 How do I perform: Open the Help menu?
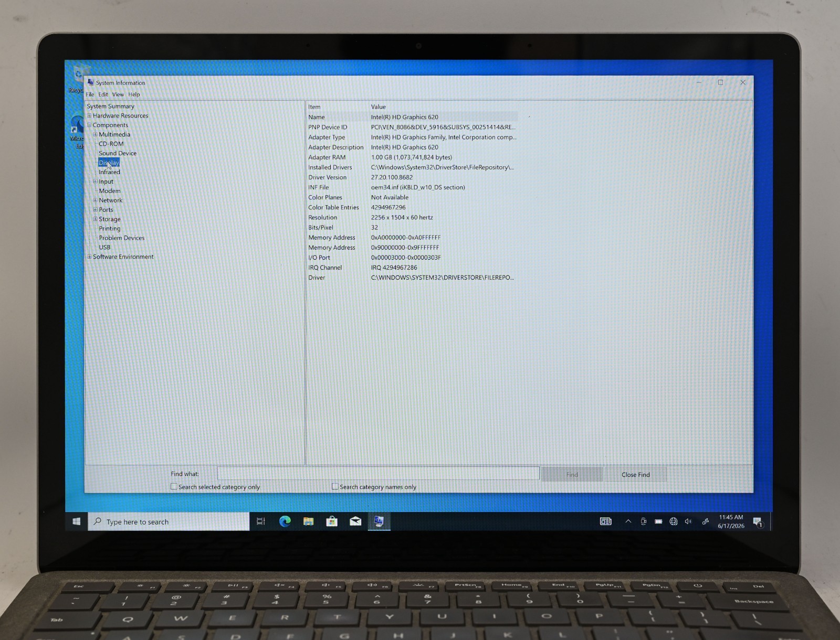tap(134, 94)
